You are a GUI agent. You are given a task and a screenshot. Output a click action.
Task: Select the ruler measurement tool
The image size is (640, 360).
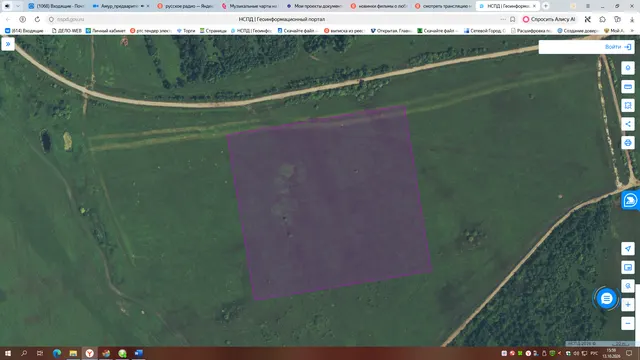(x=628, y=87)
